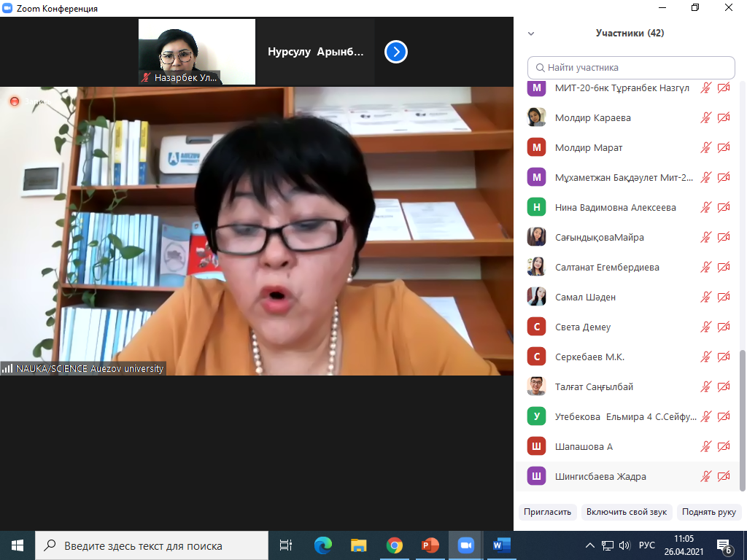This screenshot has height=560, width=747.
Task: Click the next video thumbnails arrow button
Action: click(395, 52)
